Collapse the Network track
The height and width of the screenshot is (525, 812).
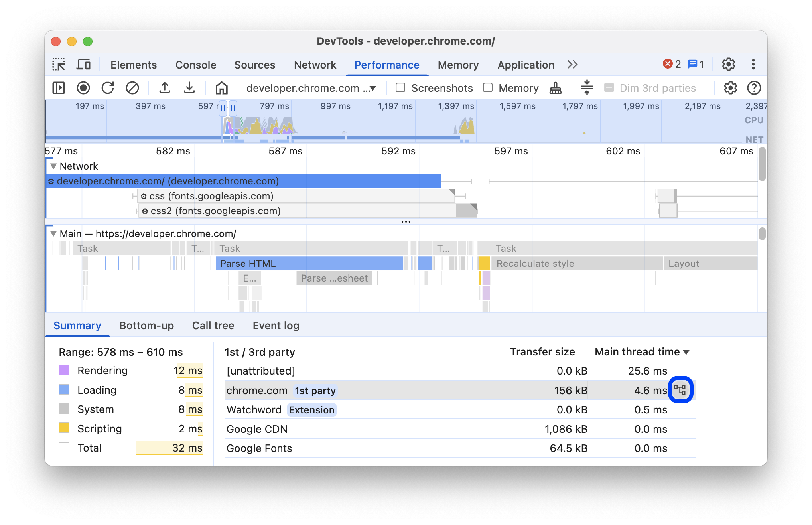53,166
